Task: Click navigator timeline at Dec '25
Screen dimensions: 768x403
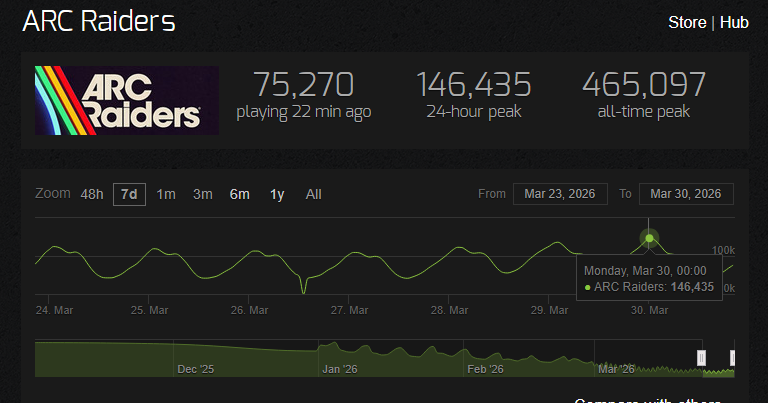Action: (x=196, y=360)
